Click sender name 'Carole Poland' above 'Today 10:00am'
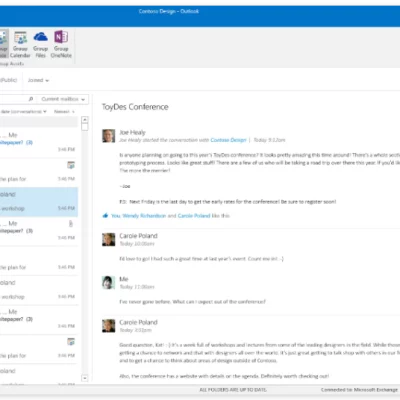400x400 pixels. (x=138, y=236)
